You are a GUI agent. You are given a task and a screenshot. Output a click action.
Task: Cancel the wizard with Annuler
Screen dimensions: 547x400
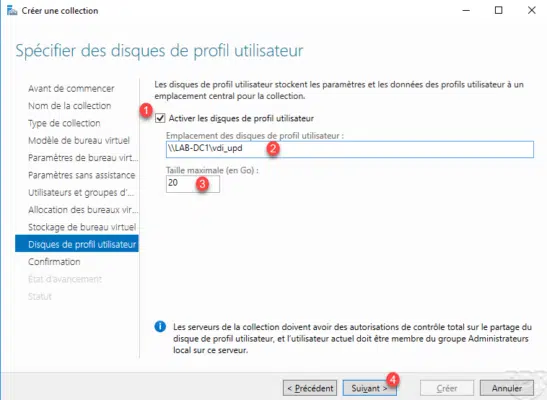pyautogui.click(x=507, y=388)
